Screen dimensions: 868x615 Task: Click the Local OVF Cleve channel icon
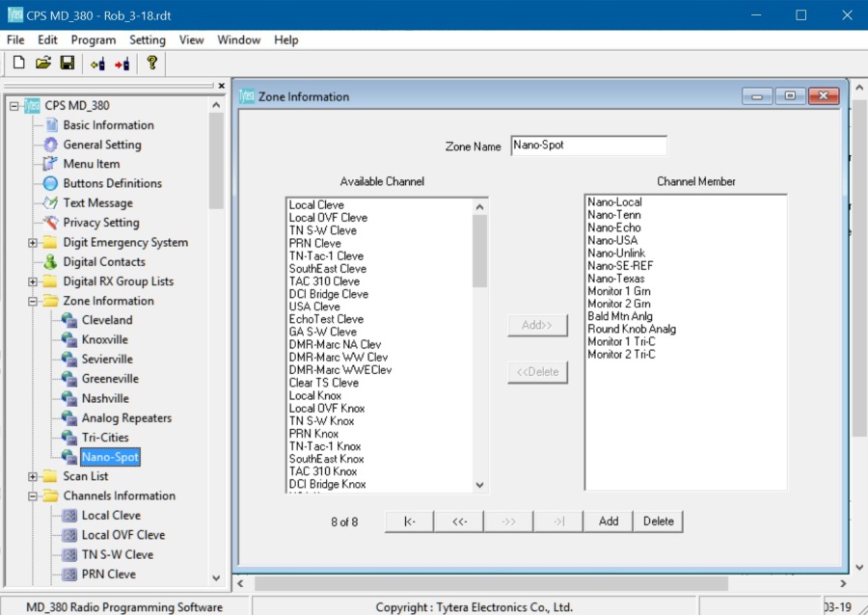coord(69,535)
